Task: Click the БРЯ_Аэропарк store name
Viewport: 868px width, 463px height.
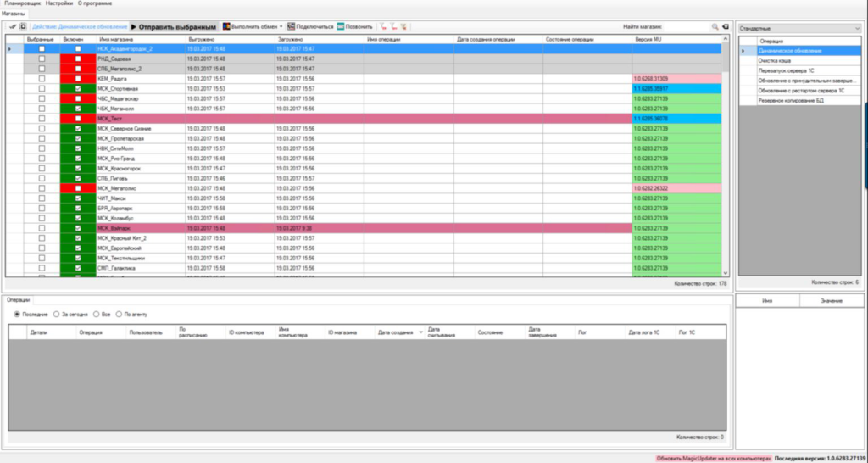Action: pos(114,209)
